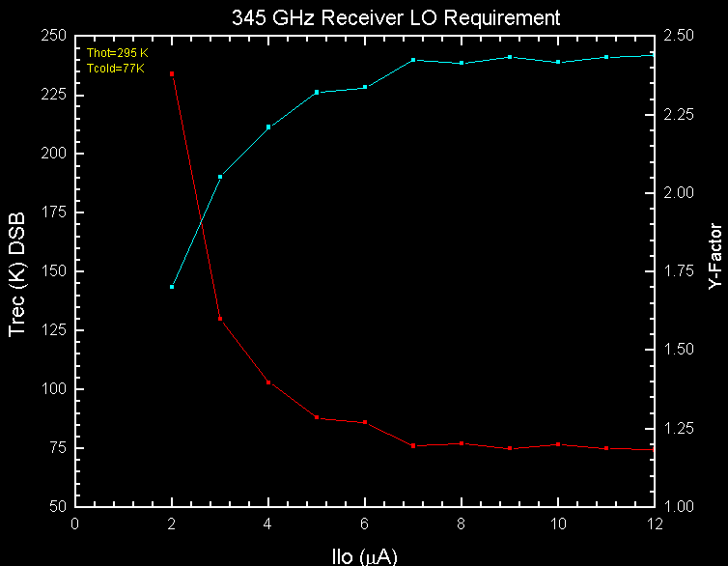
Task: Click the '2.50' tick label on right axis
Action: [679, 36]
